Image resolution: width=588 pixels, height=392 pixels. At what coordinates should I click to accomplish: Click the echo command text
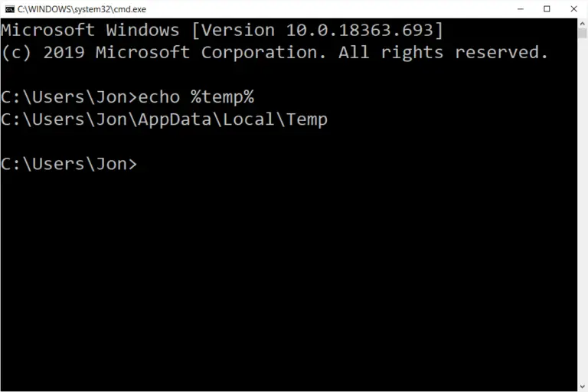point(159,97)
